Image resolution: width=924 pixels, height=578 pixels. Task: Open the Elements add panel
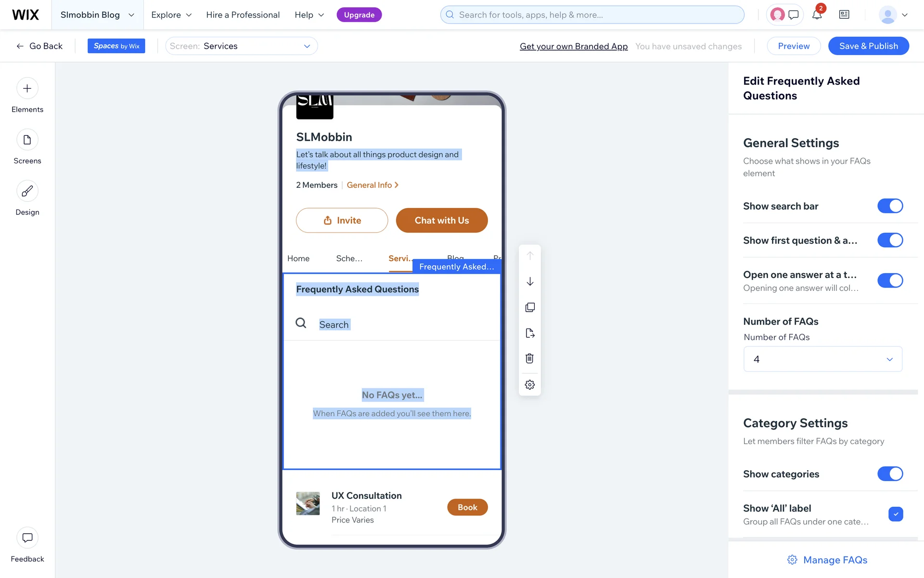tap(27, 89)
